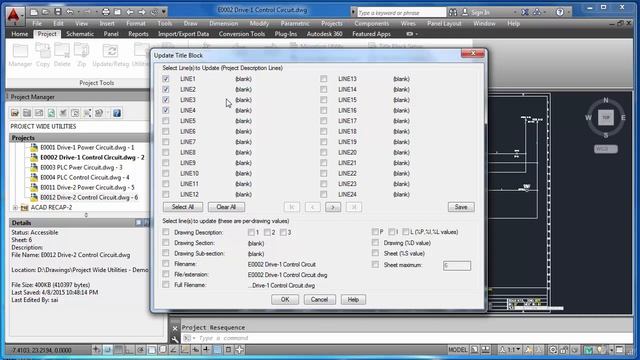Open the quick access toolbar customize dropdown
The height and width of the screenshot is (360, 640).
[164, 12]
